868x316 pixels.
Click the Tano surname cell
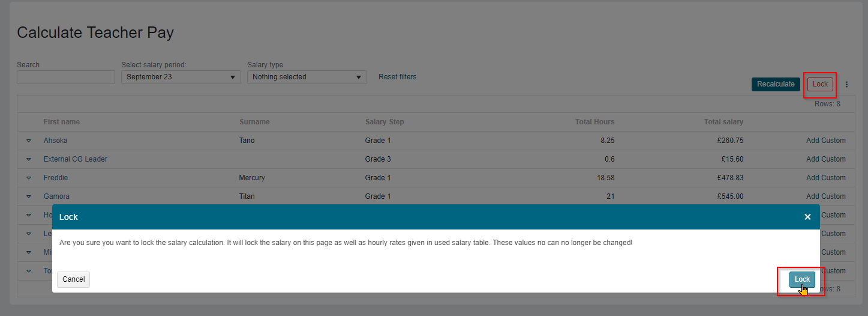[x=247, y=141]
